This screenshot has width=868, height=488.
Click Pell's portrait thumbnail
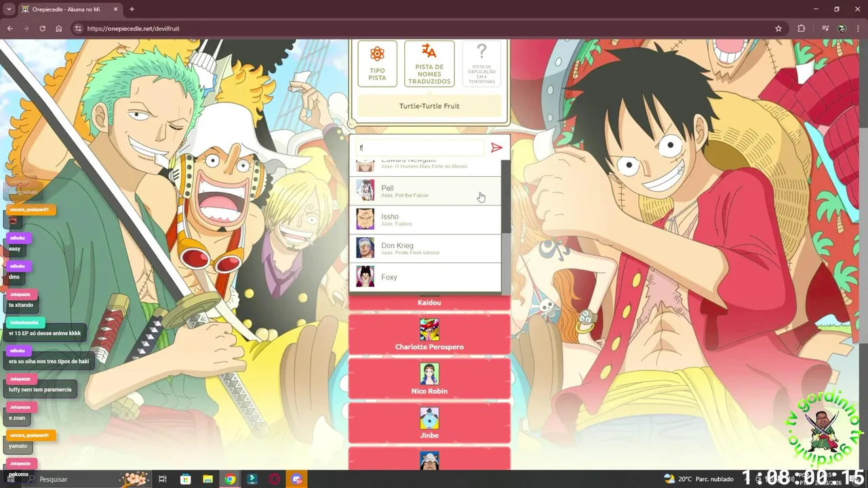coord(366,190)
